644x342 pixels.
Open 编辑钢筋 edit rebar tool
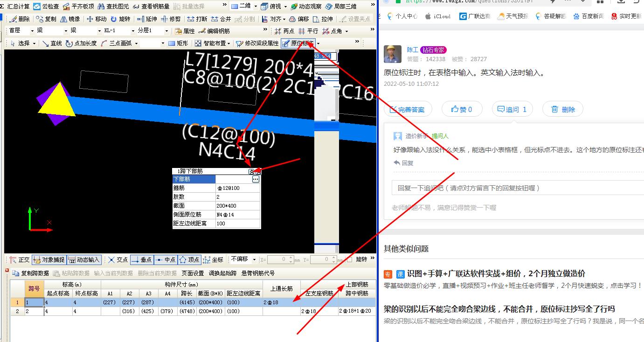coord(214,31)
